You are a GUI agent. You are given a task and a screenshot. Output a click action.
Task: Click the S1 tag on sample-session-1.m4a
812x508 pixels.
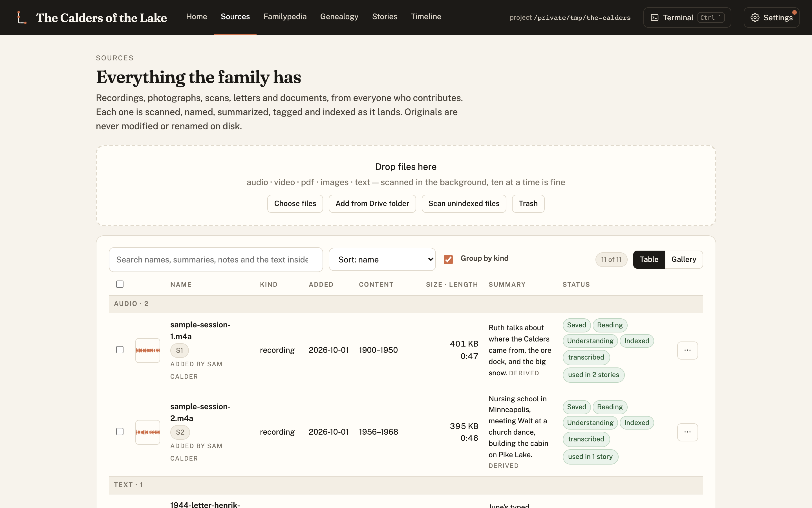(180, 351)
